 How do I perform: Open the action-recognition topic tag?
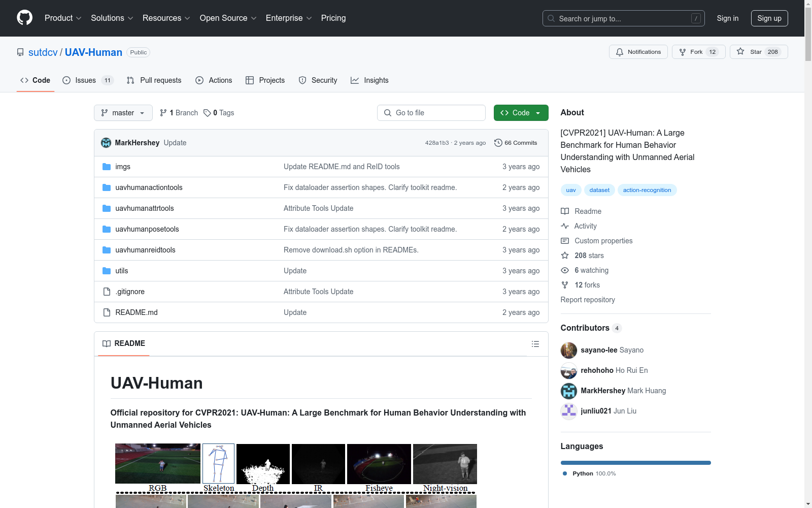[x=647, y=190]
